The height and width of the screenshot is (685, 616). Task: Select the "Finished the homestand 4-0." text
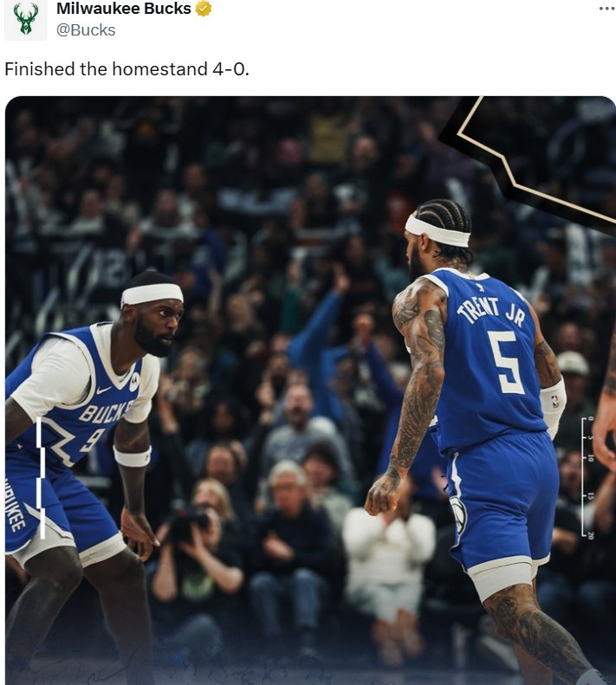pyautogui.click(x=126, y=69)
